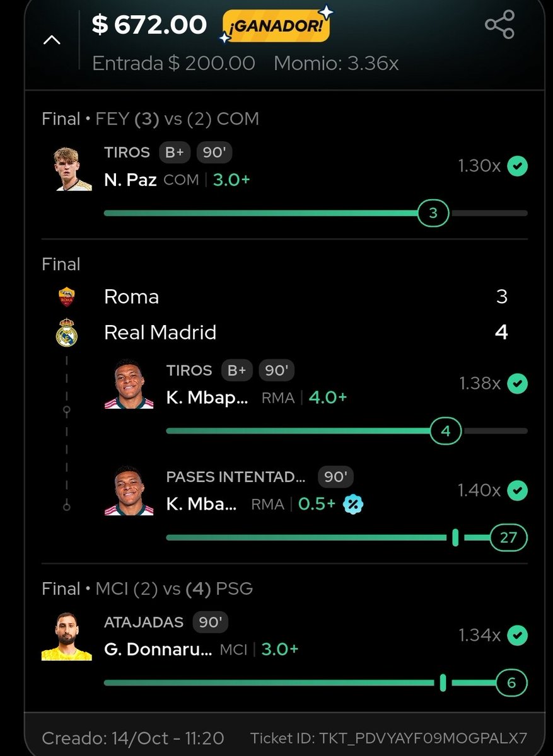This screenshot has width=553, height=756.
Task: Click the green check next to 1.30x
Action: [518, 166]
